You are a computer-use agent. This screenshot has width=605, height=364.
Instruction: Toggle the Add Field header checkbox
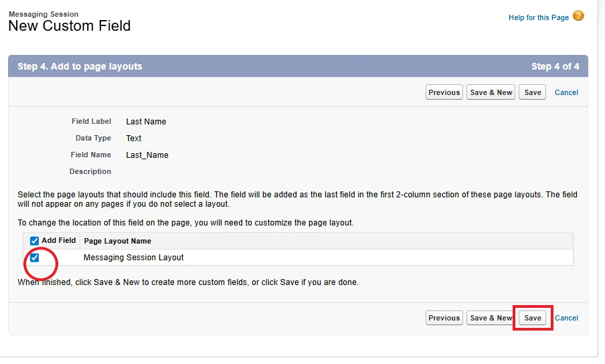pos(34,241)
